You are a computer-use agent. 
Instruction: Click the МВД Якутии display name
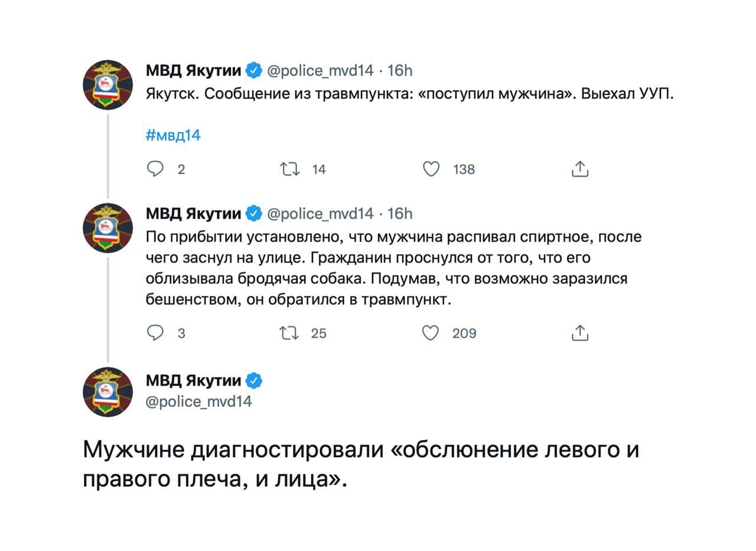194,70
